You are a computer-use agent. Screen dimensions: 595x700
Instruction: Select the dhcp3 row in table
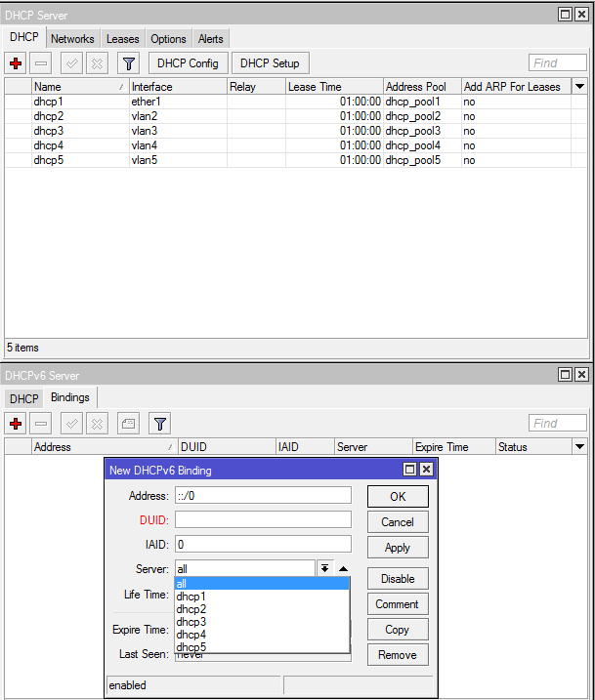click(296, 131)
